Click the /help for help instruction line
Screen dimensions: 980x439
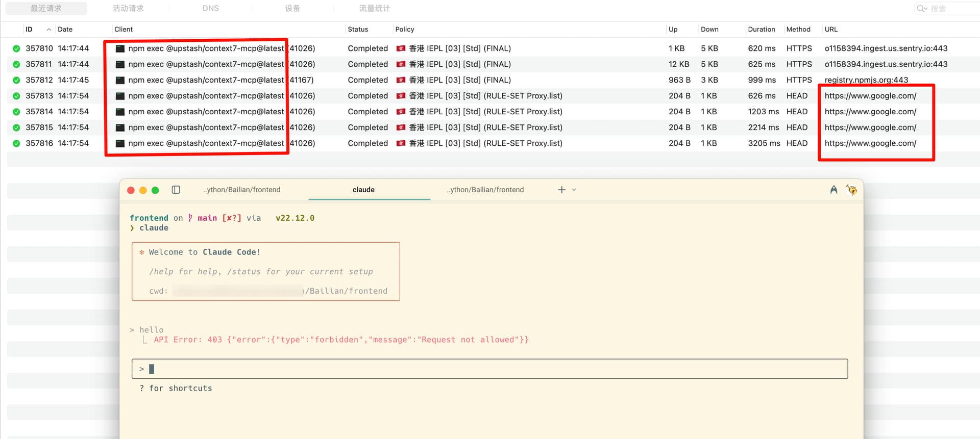tap(261, 271)
